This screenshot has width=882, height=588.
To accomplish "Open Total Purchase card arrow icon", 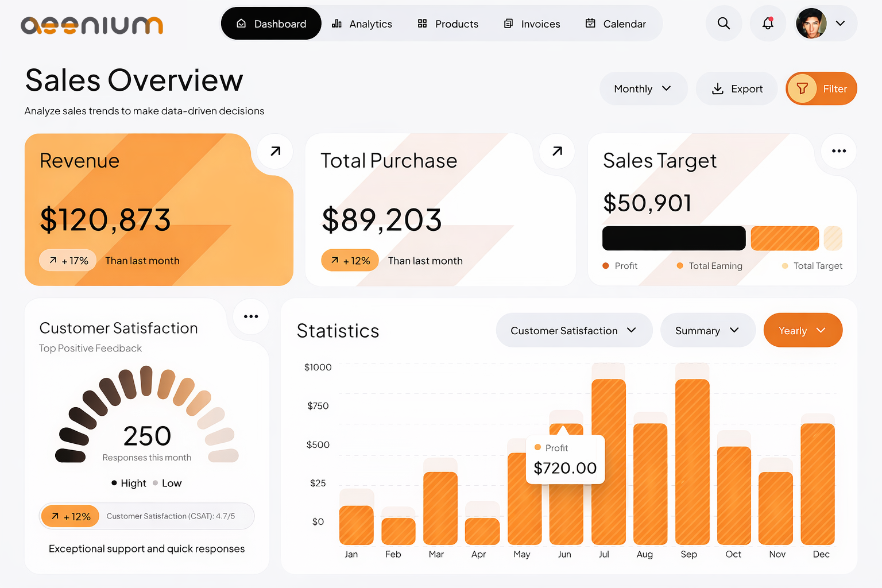I will point(557,151).
